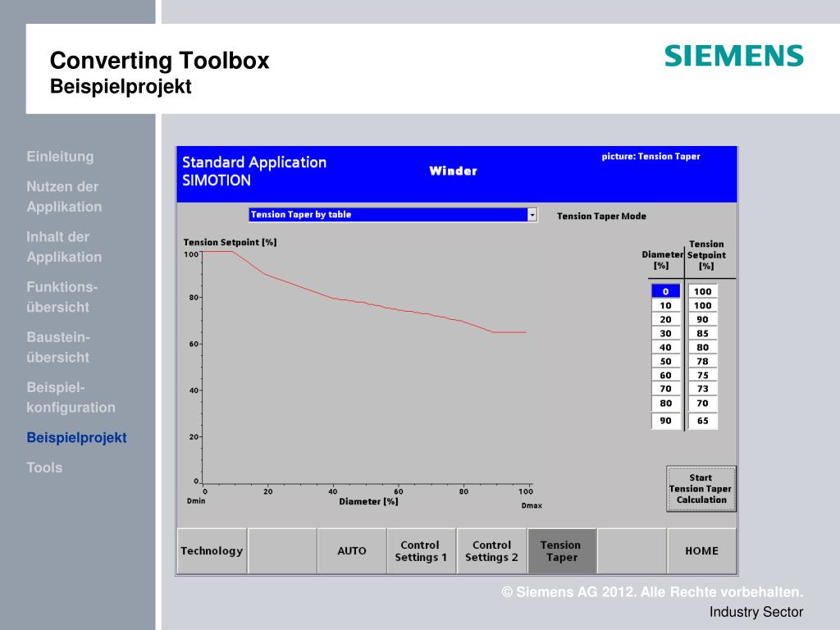
Task: Edit Tension Setpoint for diameter 40
Action: coord(702,347)
